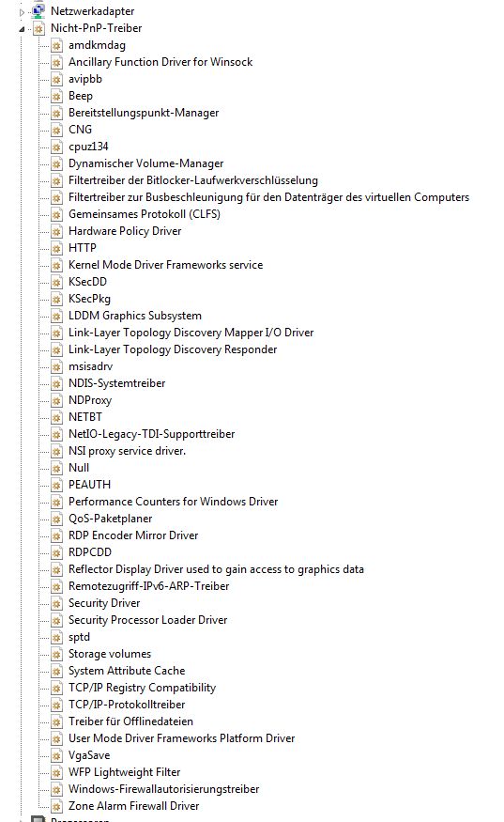Select Treiber für Offlinedateien

tap(130, 721)
